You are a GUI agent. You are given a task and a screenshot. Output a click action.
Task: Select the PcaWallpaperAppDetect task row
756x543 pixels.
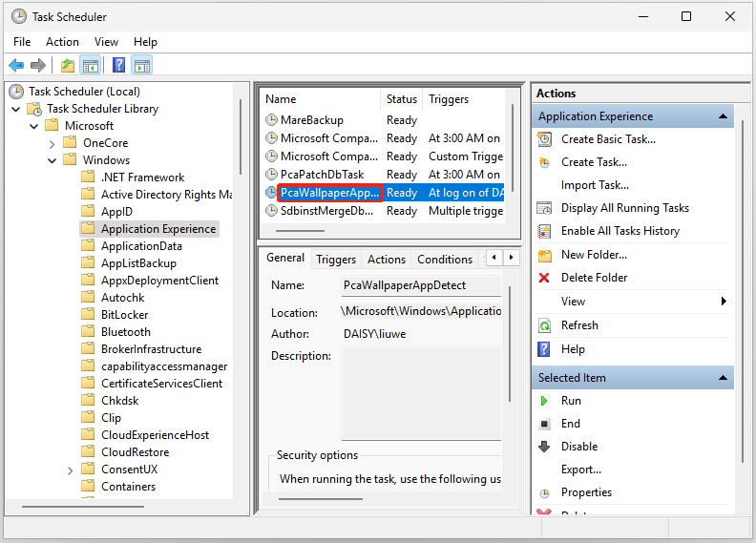pyautogui.click(x=385, y=193)
